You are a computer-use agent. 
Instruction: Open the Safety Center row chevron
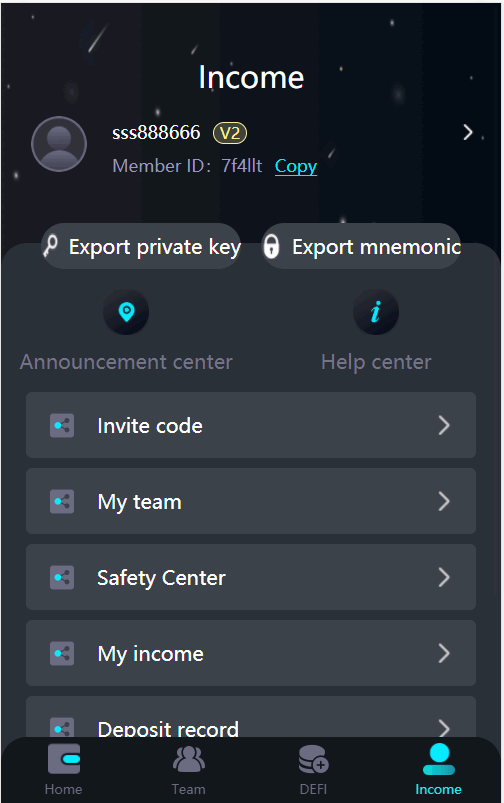pos(444,577)
